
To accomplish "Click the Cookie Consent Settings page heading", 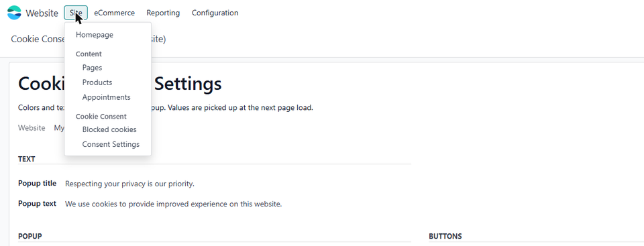I will pyautogui.click(x=120, y=84).
